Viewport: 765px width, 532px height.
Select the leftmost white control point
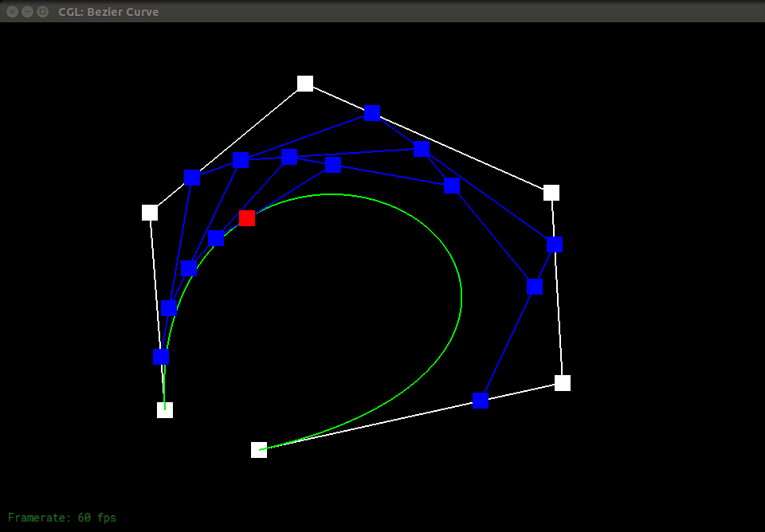150,213
